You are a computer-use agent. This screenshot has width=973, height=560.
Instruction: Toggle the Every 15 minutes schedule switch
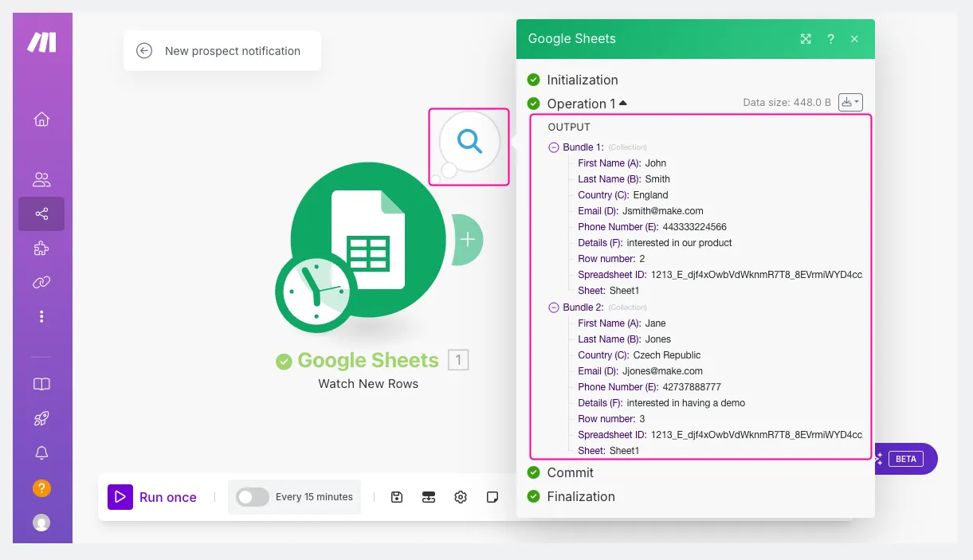253,497
